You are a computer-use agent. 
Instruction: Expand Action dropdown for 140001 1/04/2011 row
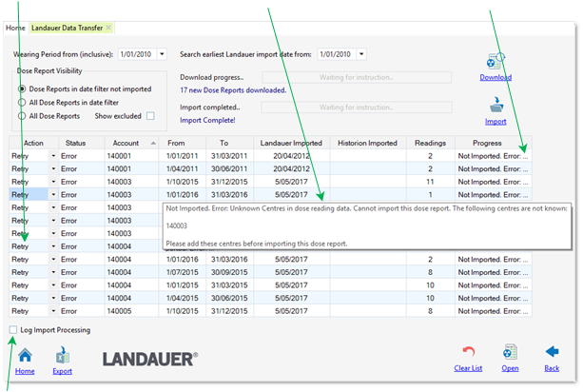click(53, 168)
